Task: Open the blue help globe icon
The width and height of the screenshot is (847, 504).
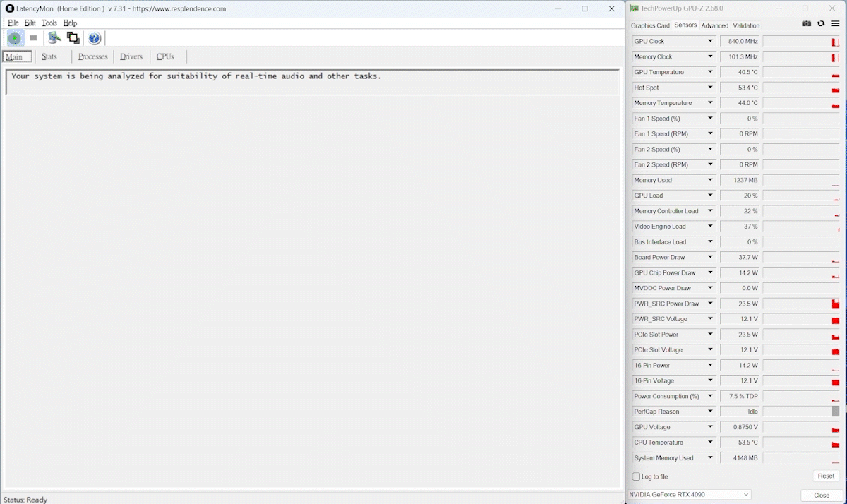Action: click(95, 38)
